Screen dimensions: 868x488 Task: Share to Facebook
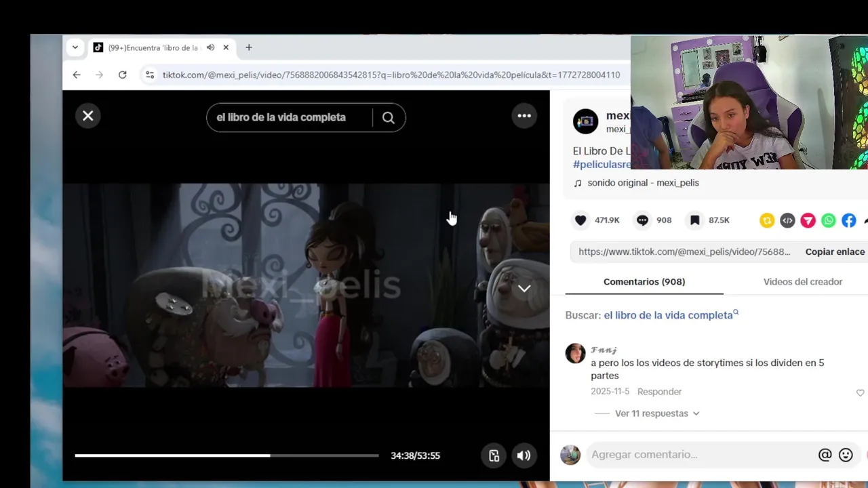click(849, 220)
